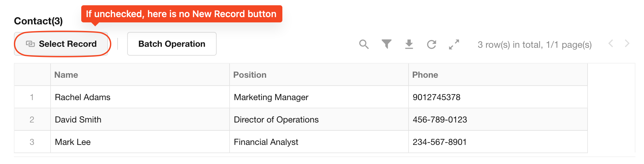This screenshot has width=644, height=164.
Task: Go to next page arrow
Action: coord(627,43)
